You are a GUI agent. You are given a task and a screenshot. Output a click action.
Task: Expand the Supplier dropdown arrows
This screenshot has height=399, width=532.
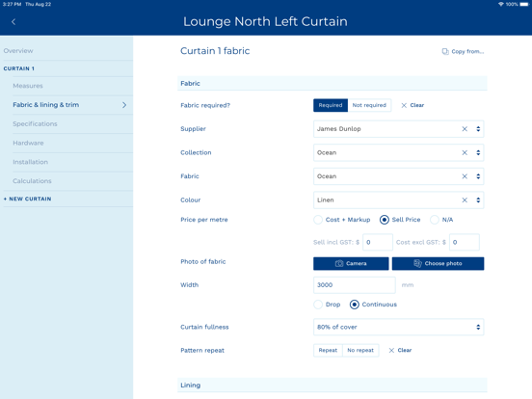tap(478, 129)
